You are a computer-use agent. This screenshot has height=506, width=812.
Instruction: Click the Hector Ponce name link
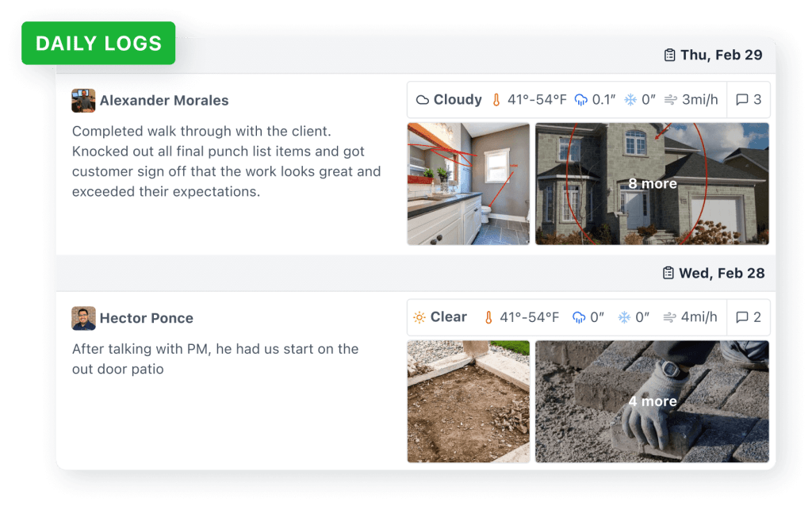(147, 318)
